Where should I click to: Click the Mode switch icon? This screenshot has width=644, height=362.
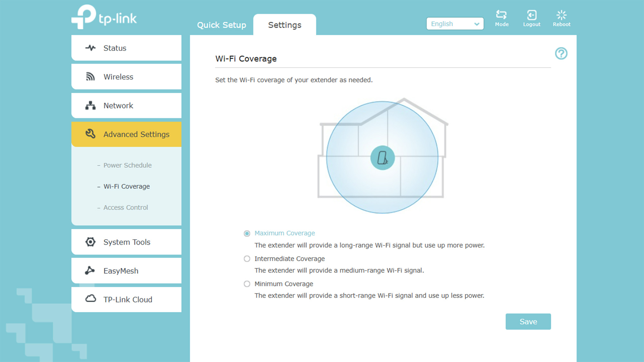[x=501, y=15]
